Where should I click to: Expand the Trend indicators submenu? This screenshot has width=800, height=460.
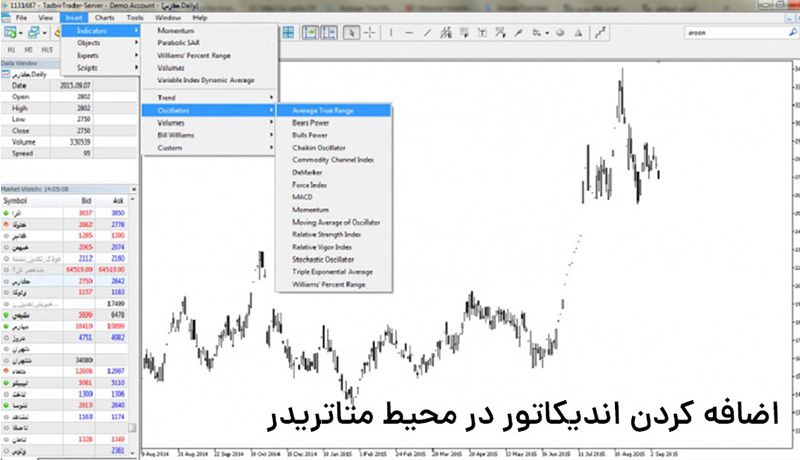pyautogui.click(x=209, y=97)
